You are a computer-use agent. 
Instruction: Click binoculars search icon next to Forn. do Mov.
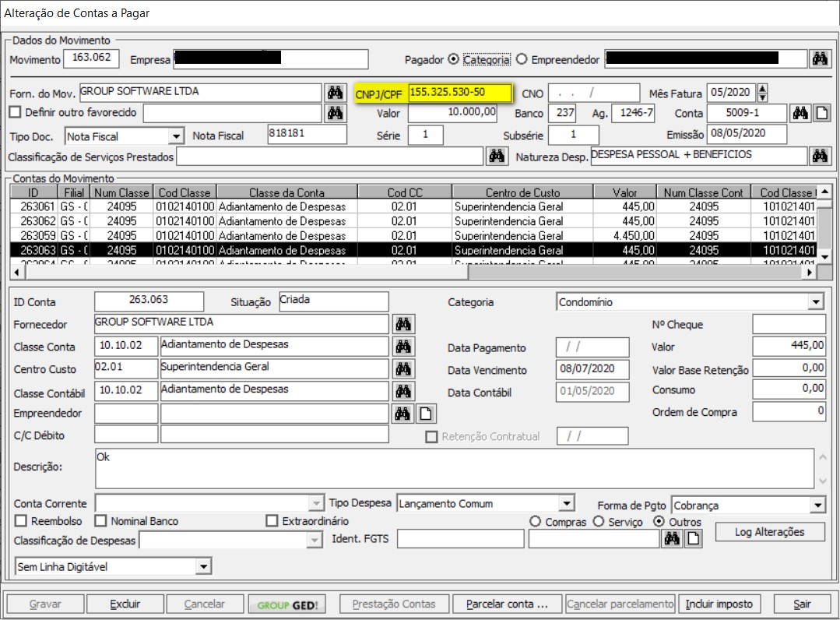[335, 93]
